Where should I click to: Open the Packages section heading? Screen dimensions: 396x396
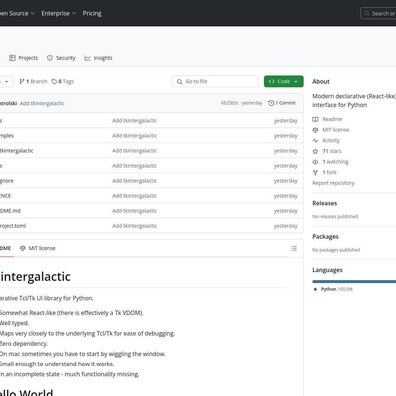click(x=325, y=237)
